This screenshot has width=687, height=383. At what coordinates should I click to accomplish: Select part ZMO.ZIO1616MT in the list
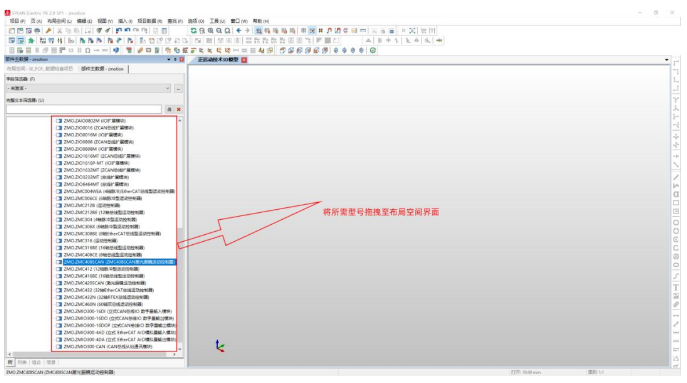click(x=102, y=156)
